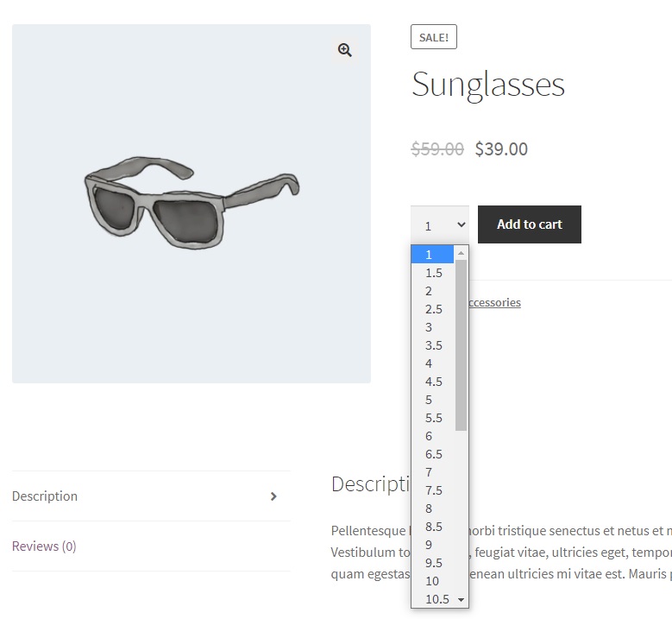Choose quantity 7 in the list
The height and width of the screenshot is (619, 672).
[432, 472]
